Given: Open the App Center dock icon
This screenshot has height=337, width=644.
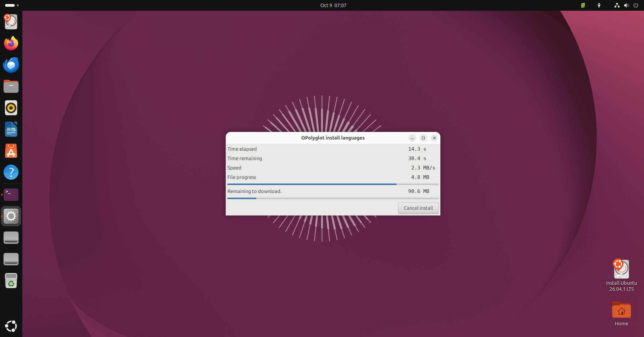Looking at the screenshot, I should (11, 151).
